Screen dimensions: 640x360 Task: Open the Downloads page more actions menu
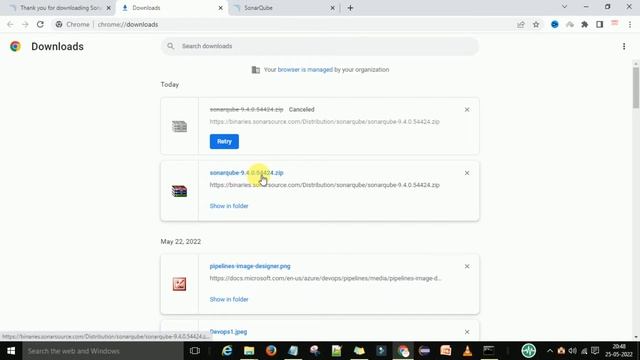pos(624,47)
